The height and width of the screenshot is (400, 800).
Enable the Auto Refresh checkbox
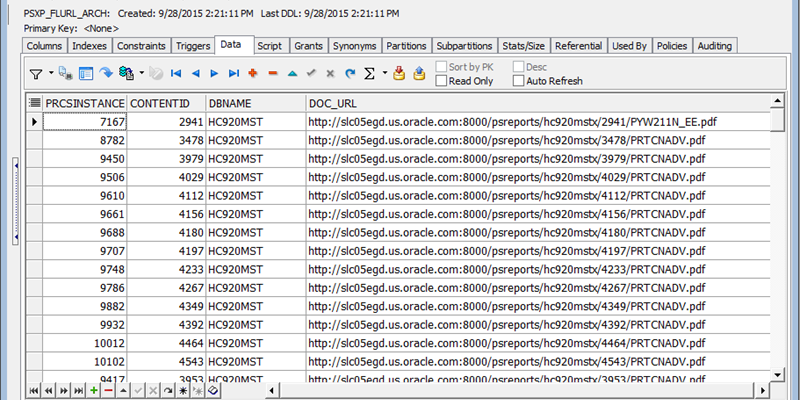pos(518,81)
